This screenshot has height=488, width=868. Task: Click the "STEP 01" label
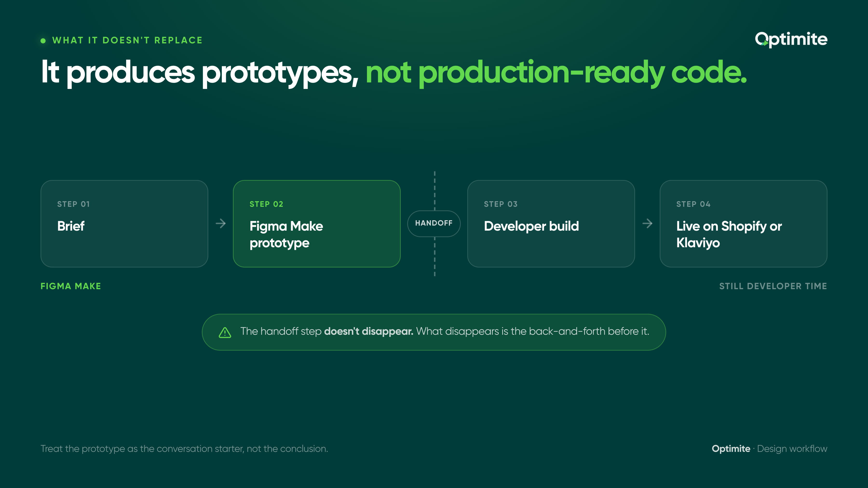(74, 204)
